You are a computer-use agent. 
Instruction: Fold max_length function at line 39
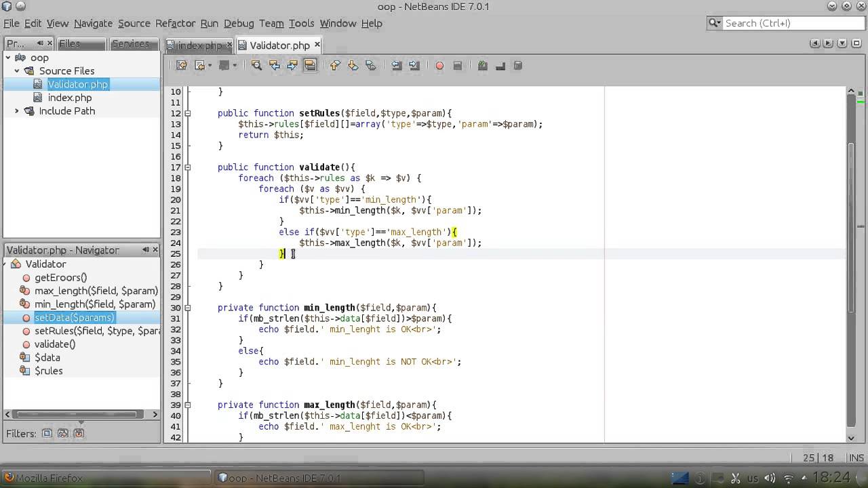point(188,405)
